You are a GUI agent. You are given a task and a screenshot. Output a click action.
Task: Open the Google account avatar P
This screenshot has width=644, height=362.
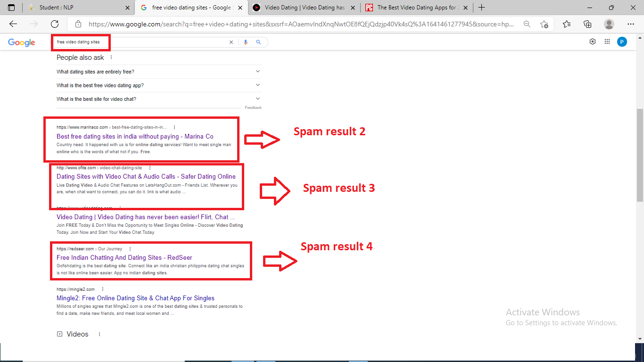pos(622,42)
